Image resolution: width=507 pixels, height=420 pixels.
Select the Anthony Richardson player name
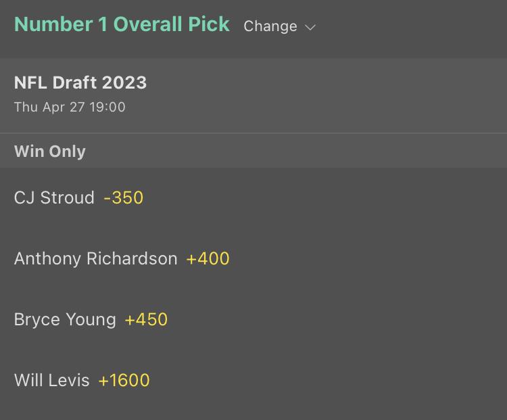[x=95, y=258]
